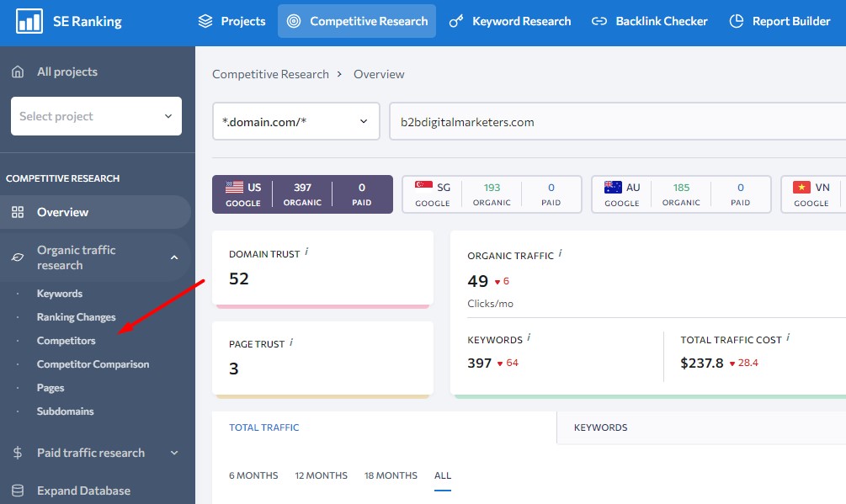Click the Total Traffic Cost value $237.8
Viewport: 846px width, 504px height.
[702, 363]
